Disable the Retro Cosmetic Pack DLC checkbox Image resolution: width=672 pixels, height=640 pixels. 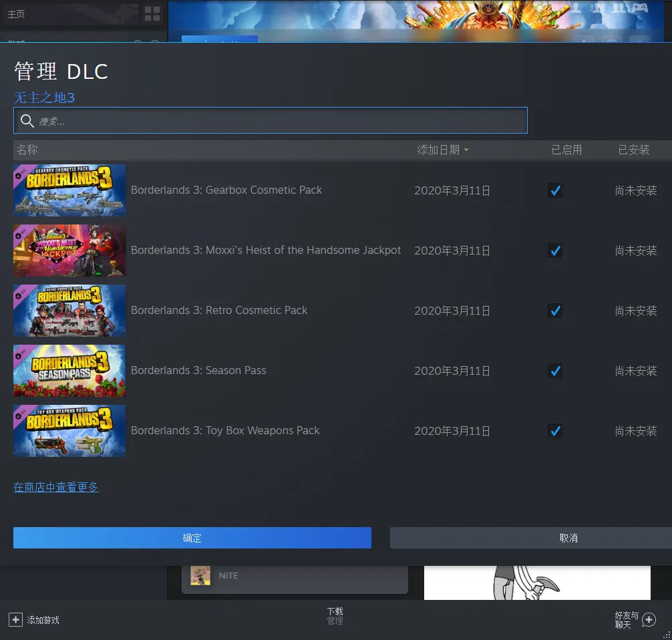[x=555, y=311]
